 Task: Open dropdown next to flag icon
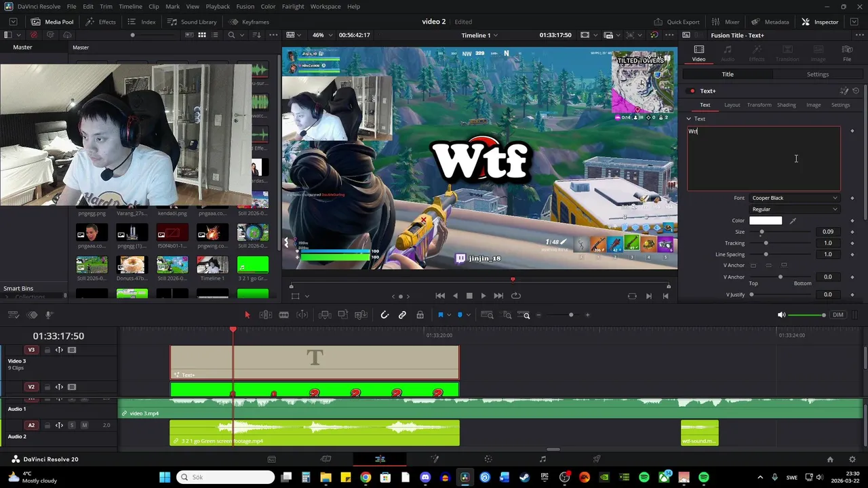pos(448,315)
